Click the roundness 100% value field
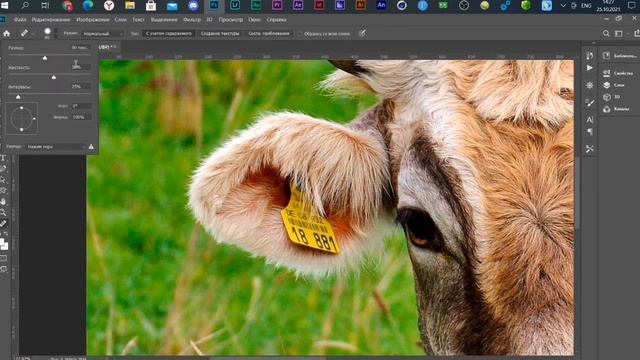Viewport: 640px width, 360px height. pyautogui.click(x=81, y=117)
